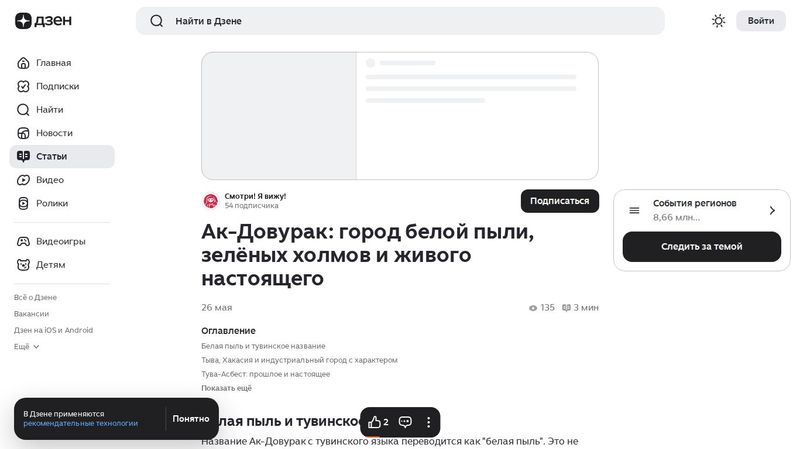Viewport: 800px width, 449px height.
Task: Expand События регионов with the chevron arrow
Action: click(x=772, y=210)
